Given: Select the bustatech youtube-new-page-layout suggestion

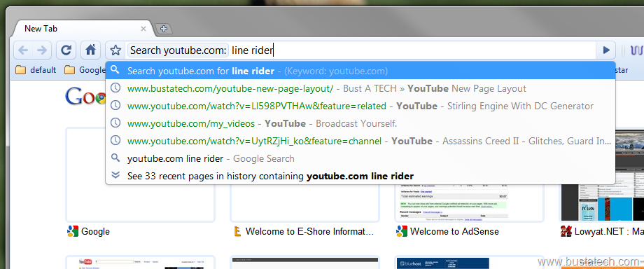Looking at the screenshot, I should pos(360,88).
